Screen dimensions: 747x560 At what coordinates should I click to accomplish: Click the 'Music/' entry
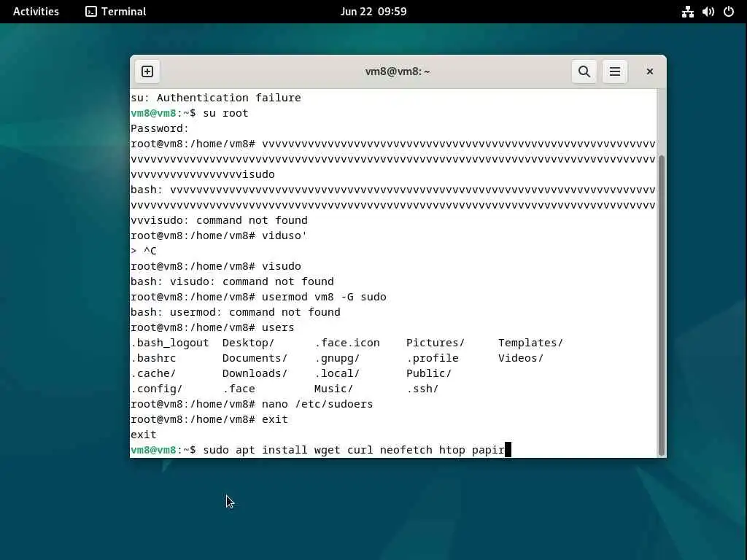333,389
